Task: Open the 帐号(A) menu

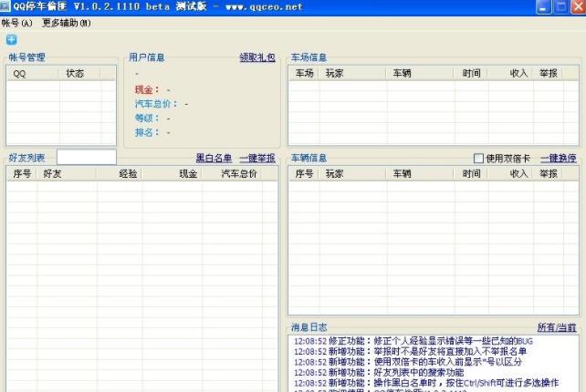Action: 16,23
